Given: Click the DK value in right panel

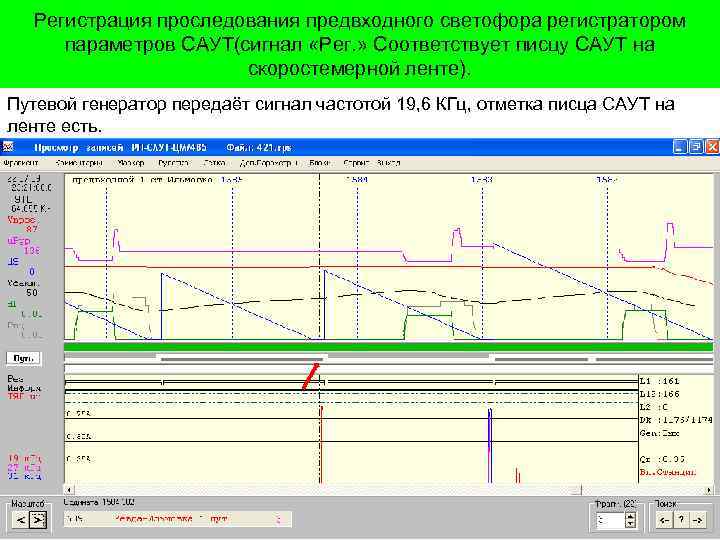Looking at the screenshot, I should 676,420.
